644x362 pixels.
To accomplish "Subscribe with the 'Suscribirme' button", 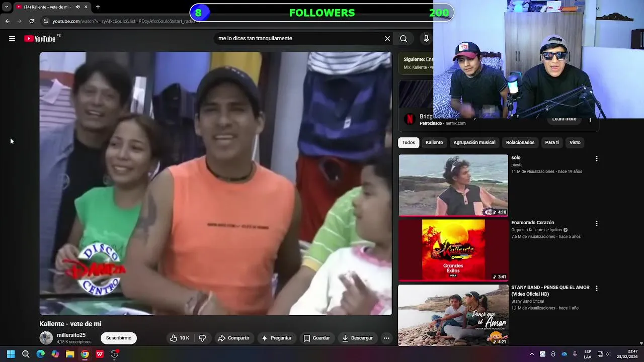I will click(119, 338).
